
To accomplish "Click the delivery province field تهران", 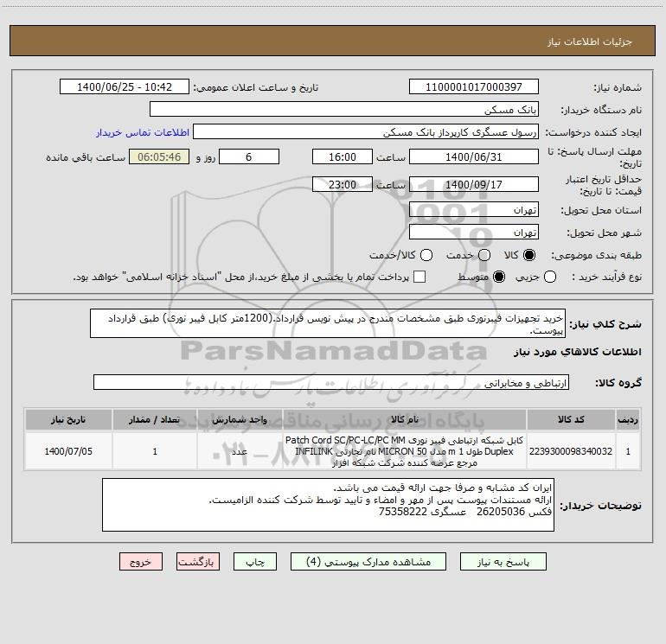I will pos(474,210).
